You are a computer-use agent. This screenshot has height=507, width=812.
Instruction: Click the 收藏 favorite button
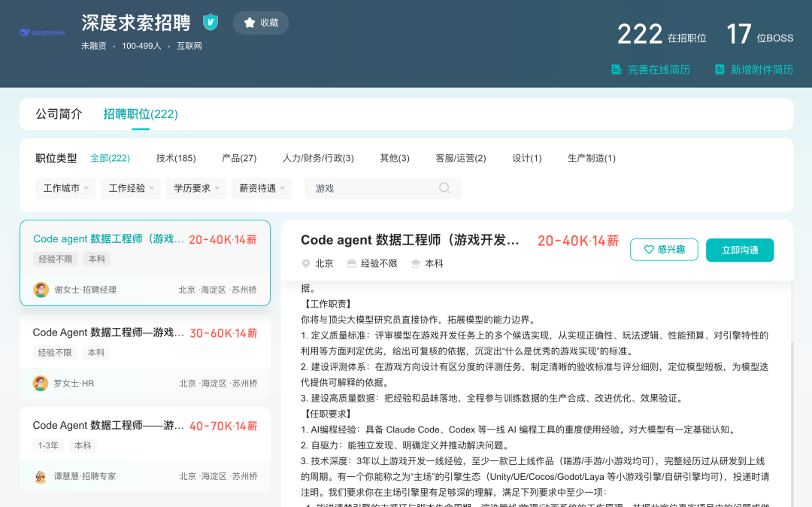[x=260, y=23]
